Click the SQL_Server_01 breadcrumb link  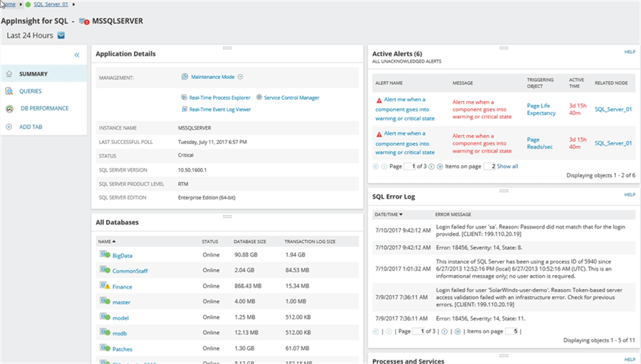pos(51,4)
